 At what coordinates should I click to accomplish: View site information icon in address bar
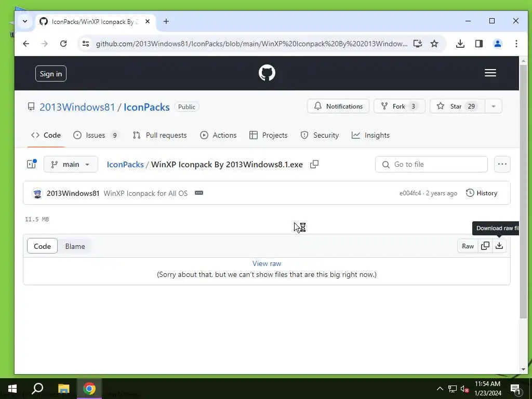point(86,44)
